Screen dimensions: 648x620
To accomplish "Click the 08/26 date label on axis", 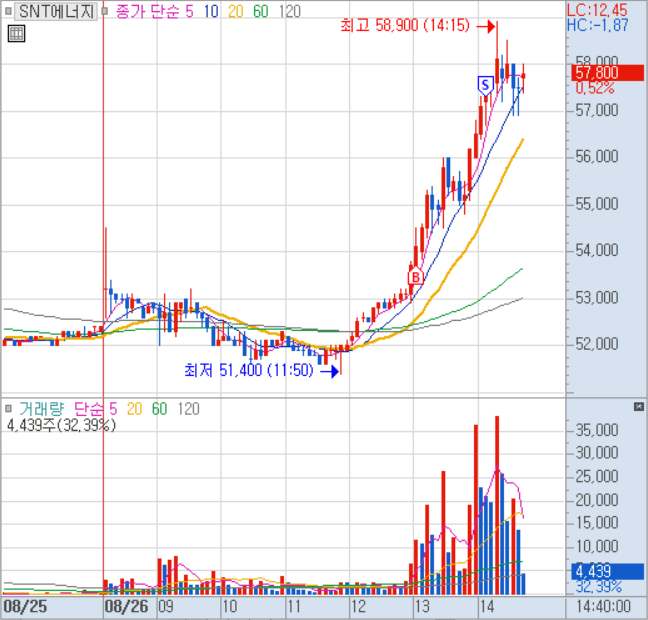I will (126, 606).
